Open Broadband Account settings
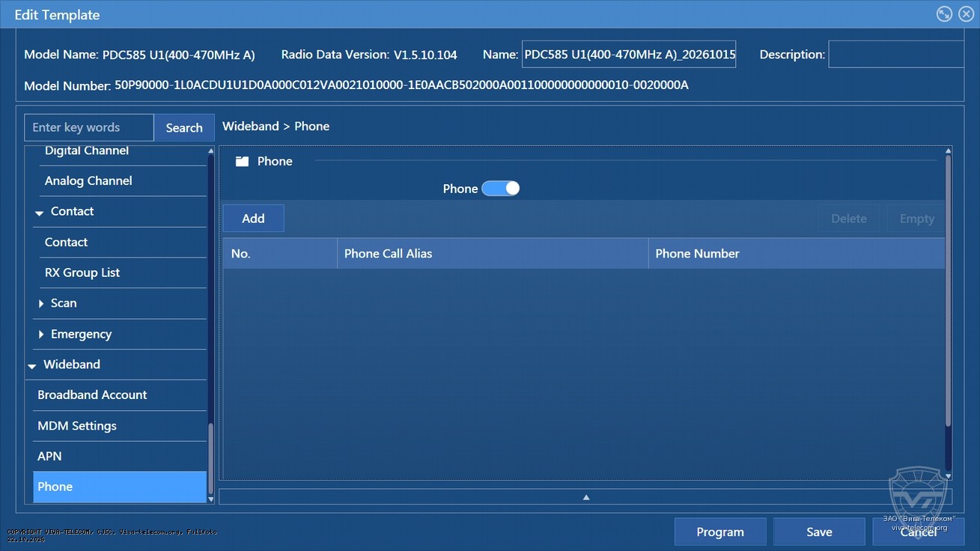The height and width of the screenshot is (551, 980). click(x=120, y=395)
